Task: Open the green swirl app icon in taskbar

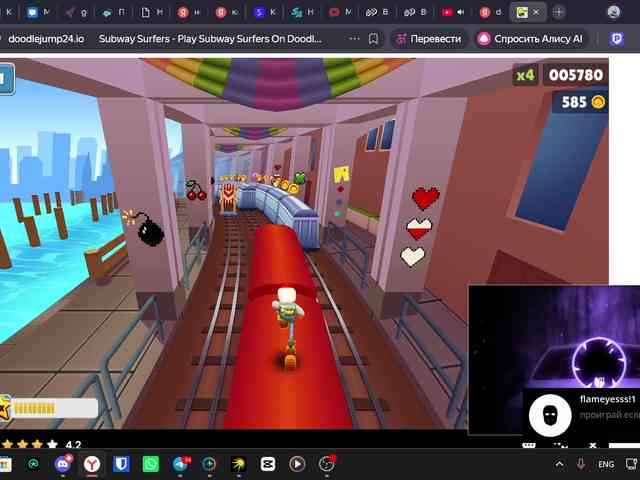Action: tap(33, 464)
